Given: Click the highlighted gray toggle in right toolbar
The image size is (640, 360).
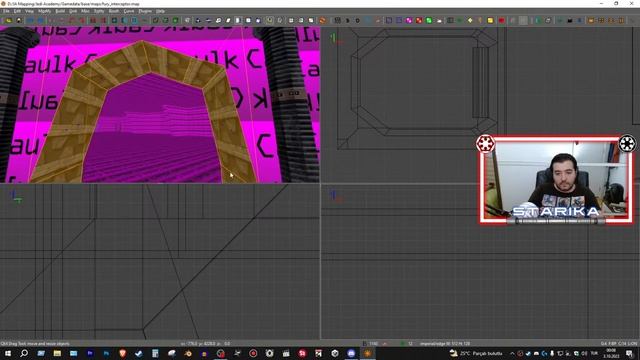Looking at the screenshot, I should tap(523, 20).
